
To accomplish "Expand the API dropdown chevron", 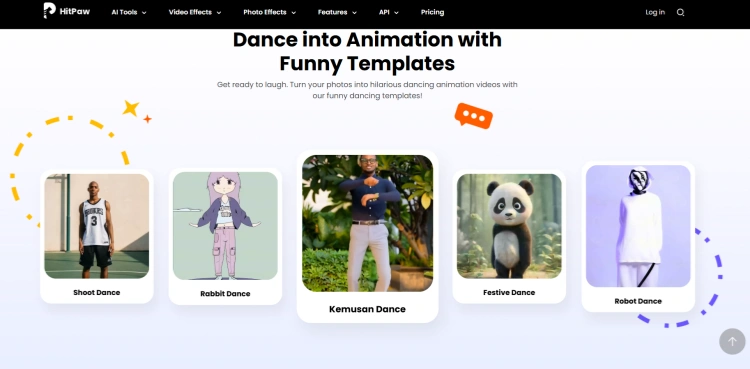I will click(x=396, y=13).
